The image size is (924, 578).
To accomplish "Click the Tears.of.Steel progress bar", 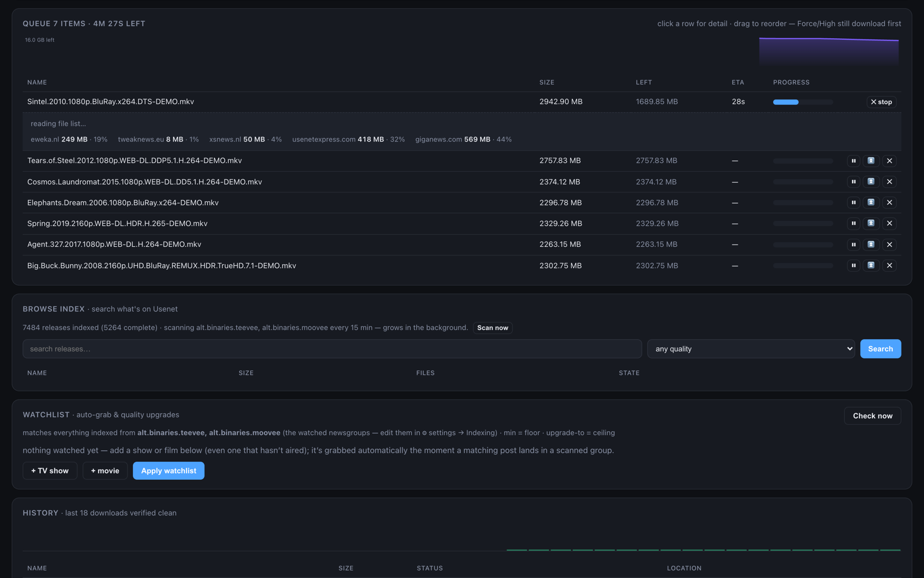I will click(x=803, y=161).
